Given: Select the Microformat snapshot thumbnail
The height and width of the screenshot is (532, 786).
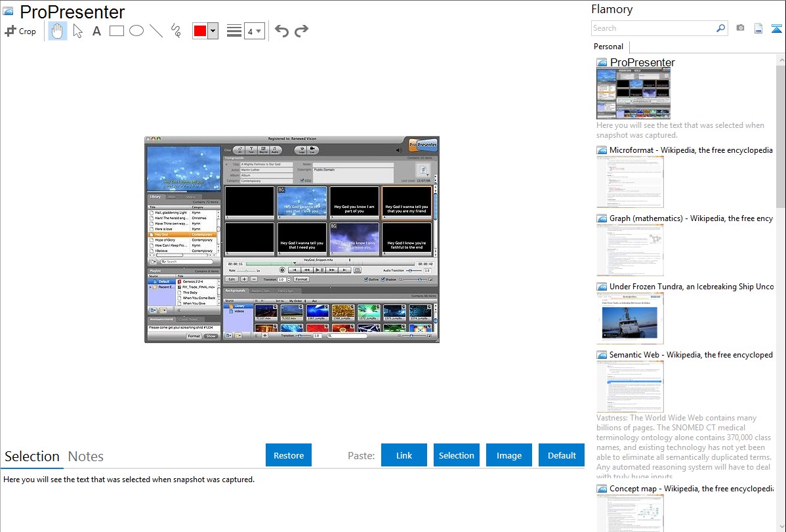Looking at the screenshot, I should click(630, 182).
